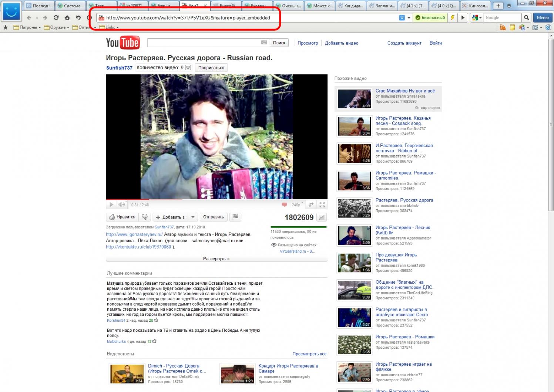Open the 240p quality dropdown

[297, 205]
